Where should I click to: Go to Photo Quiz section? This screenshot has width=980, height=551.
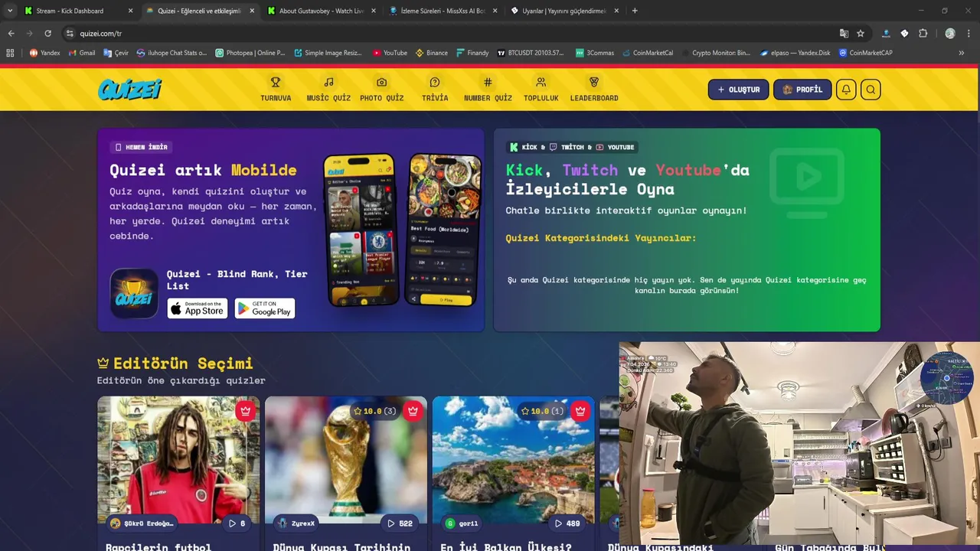381,89
